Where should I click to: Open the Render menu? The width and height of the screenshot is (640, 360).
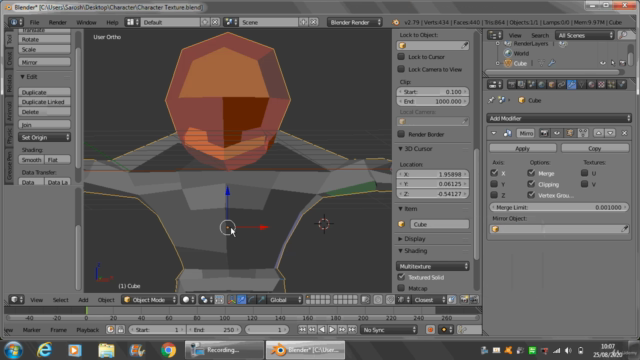(58, 22)
